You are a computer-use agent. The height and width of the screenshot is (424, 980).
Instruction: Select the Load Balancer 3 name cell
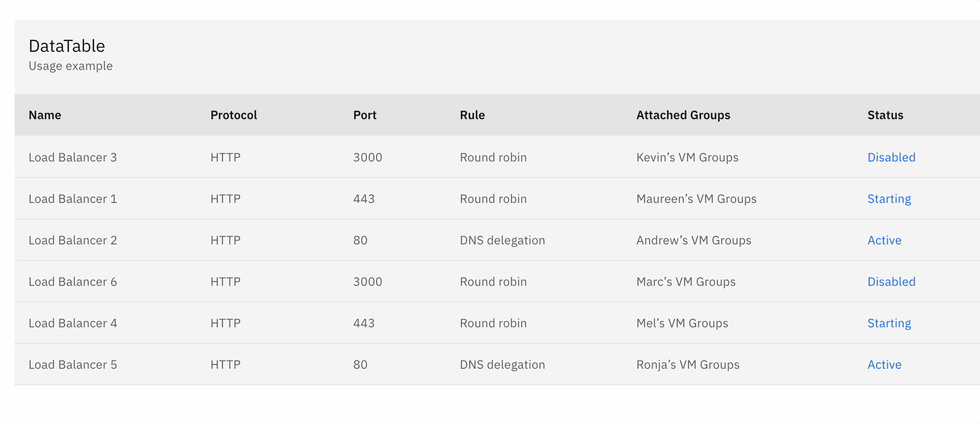pos(72,157)
